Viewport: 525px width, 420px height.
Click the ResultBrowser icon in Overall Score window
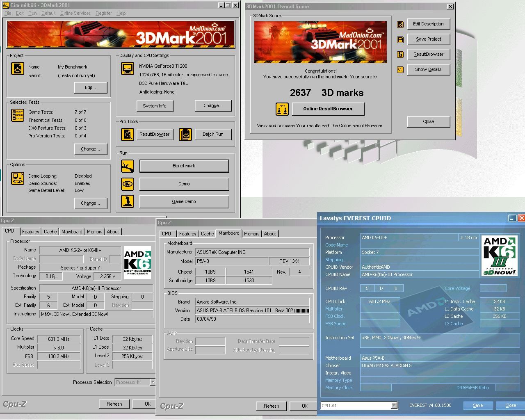coord(400,55)
